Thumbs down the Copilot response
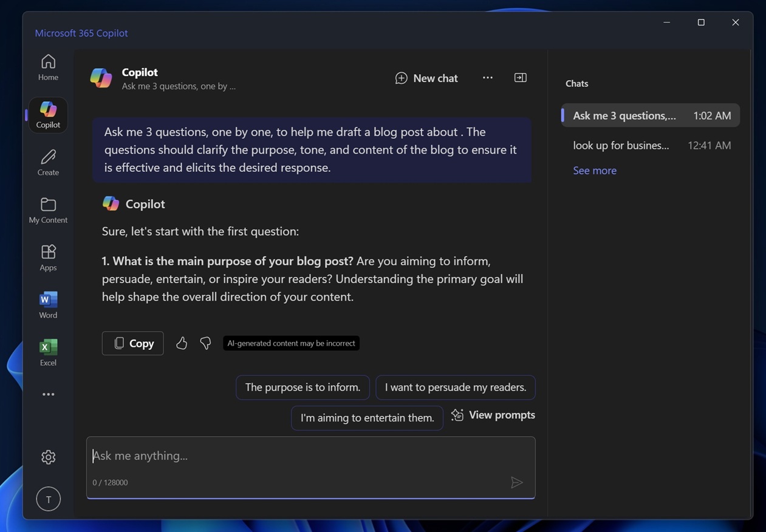This screenshot has width=766, height=532. 205,343
